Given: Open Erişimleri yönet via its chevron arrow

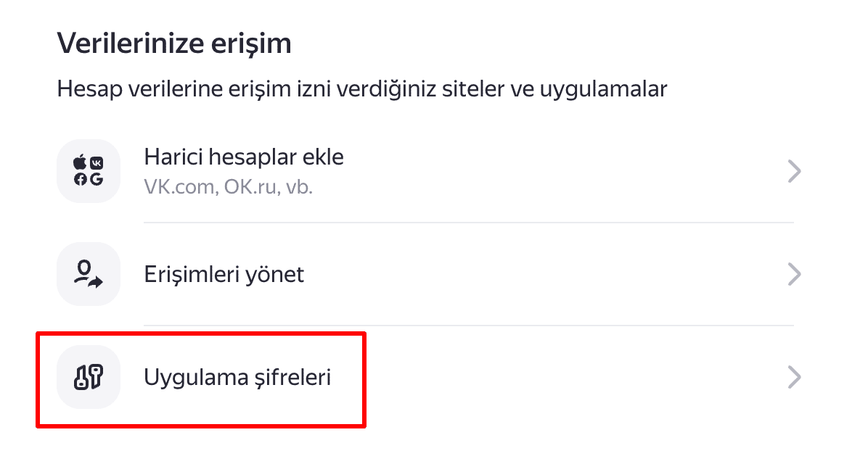Looking at the screenshot, I should click(794, 274).
